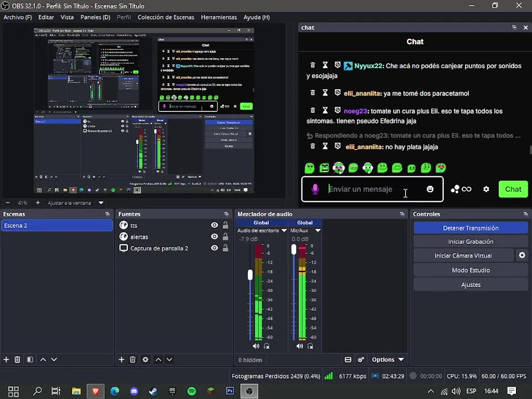
Task: Delete selected scene with trash icon
Action: [x=17, y=359]
